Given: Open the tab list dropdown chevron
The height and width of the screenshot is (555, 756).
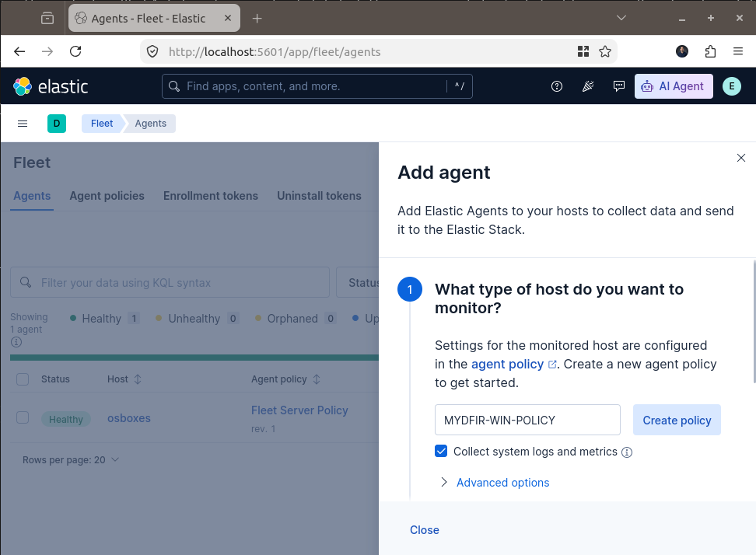Looking at the screenshot, I should point(621,18).
